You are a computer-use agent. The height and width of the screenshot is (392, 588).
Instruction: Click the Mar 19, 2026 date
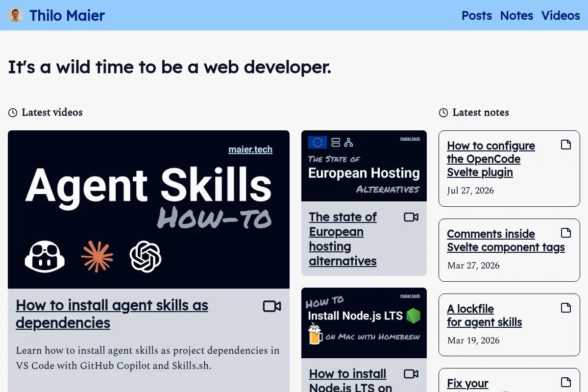click(473, 341)
